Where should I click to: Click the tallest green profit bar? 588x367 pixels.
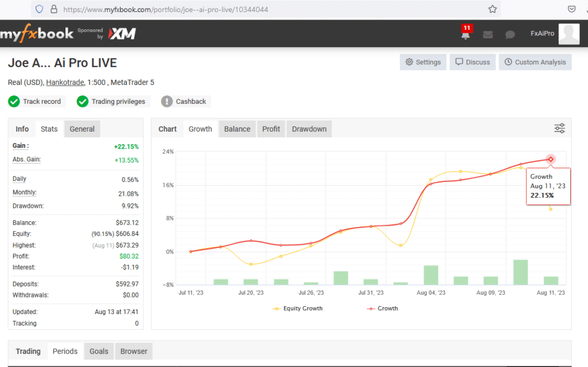coord(520,272)
